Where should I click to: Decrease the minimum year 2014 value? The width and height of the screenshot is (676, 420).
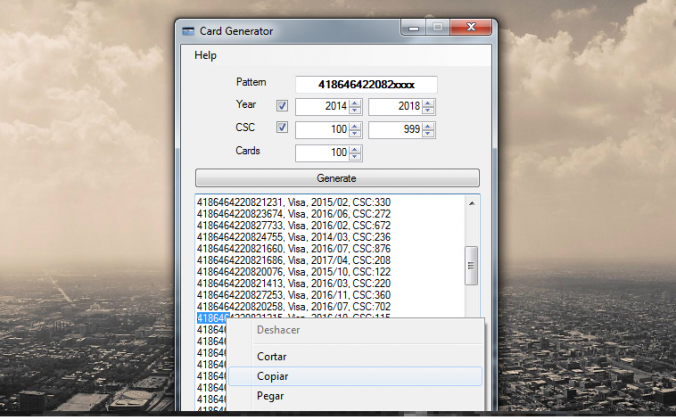coord(355,110)
